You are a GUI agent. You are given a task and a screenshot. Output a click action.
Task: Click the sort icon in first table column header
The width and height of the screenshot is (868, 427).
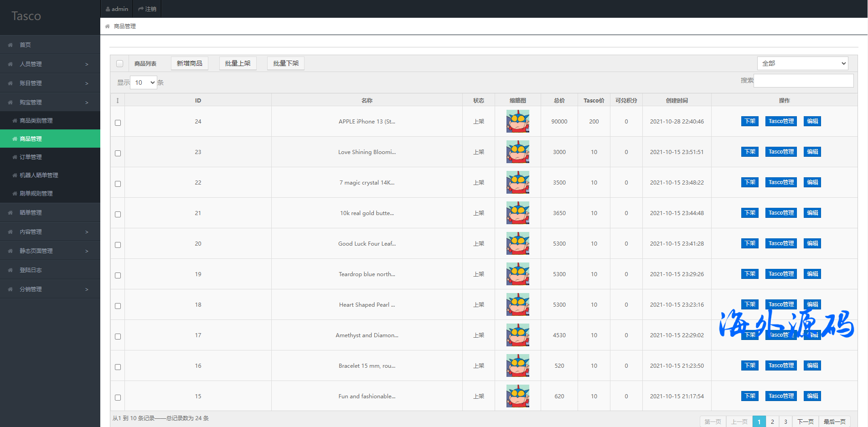[x=118, y=101]
